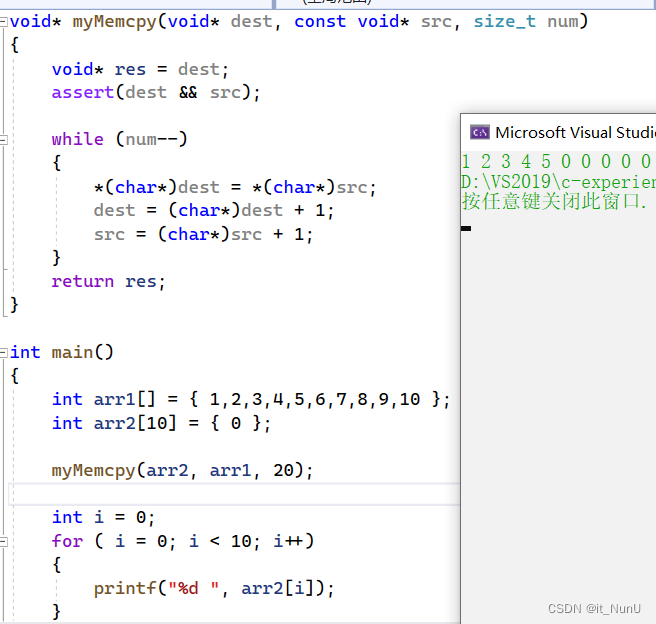Click the console output '1 2 3 4 5 0 0 0 0 0'
Screen dimensions: 656x624
coord(556,161)
